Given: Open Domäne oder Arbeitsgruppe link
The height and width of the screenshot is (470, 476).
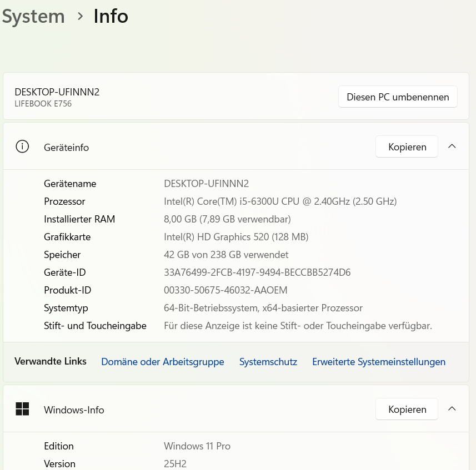Looking at the screenshot, I should (162, 362).
